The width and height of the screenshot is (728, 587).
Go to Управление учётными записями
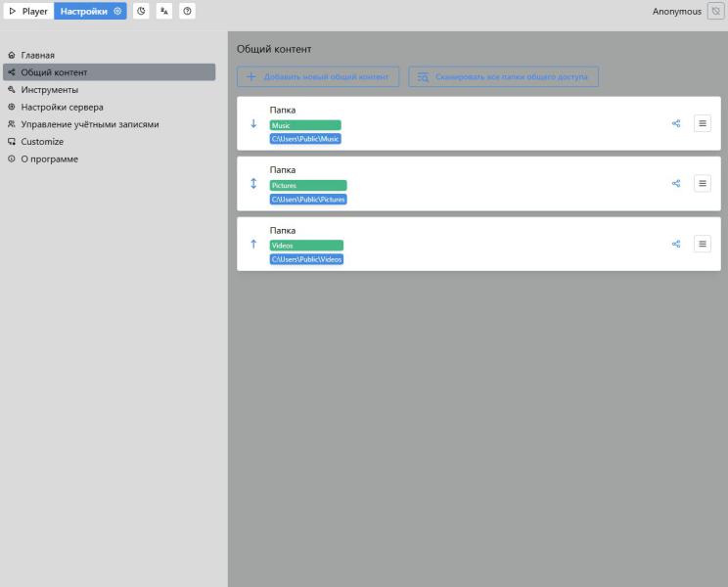89,124
